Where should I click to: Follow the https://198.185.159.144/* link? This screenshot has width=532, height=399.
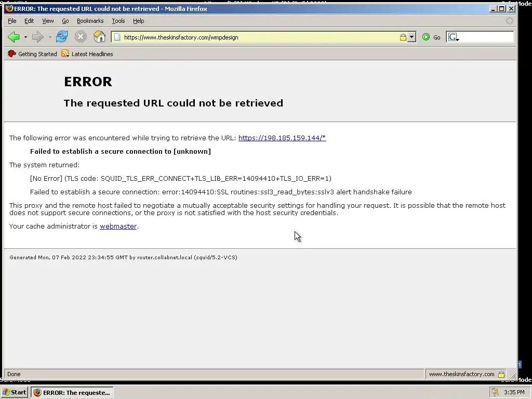pyautogui.click(x=282, y=138)
